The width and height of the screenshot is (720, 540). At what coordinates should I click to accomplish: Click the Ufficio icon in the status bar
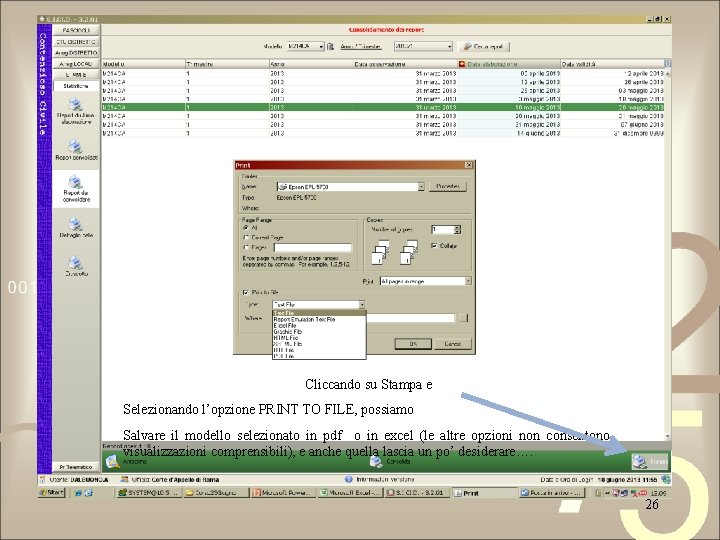pyautogui.click(x=124, y=479)
